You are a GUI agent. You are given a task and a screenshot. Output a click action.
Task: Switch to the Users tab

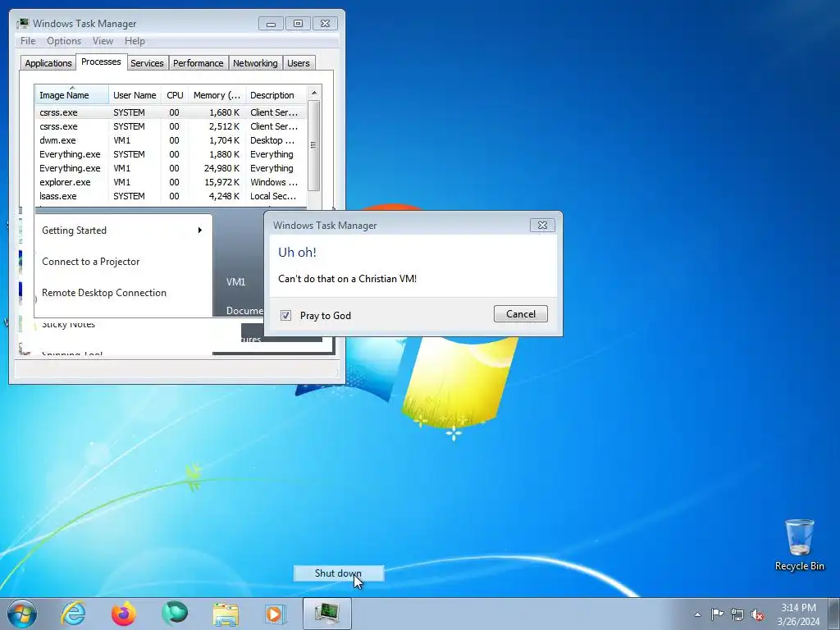299,63
